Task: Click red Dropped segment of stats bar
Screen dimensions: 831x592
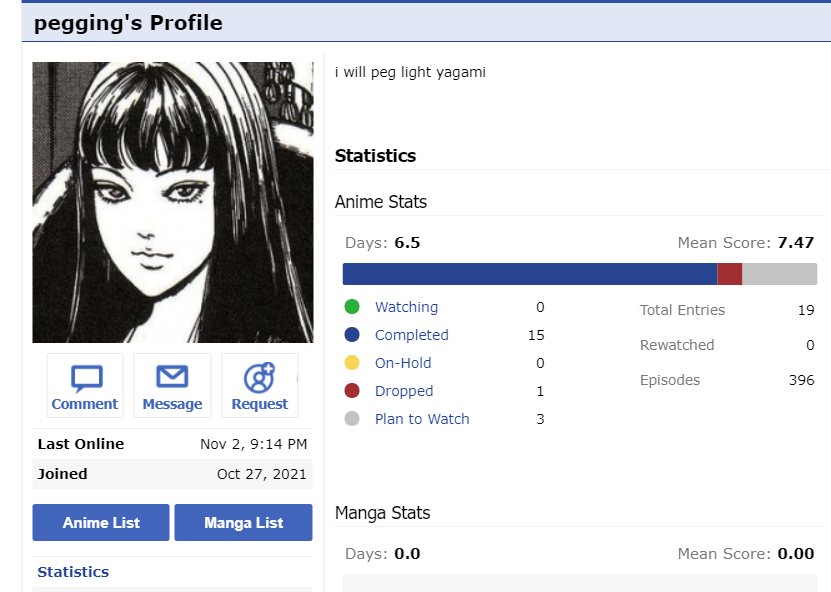Action: tap(729, 274)
